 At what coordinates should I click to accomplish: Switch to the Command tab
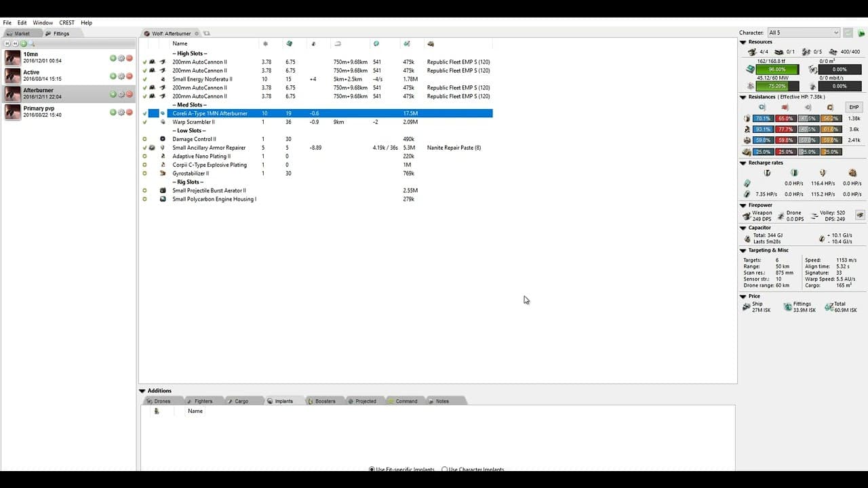[x=406, y=401]
